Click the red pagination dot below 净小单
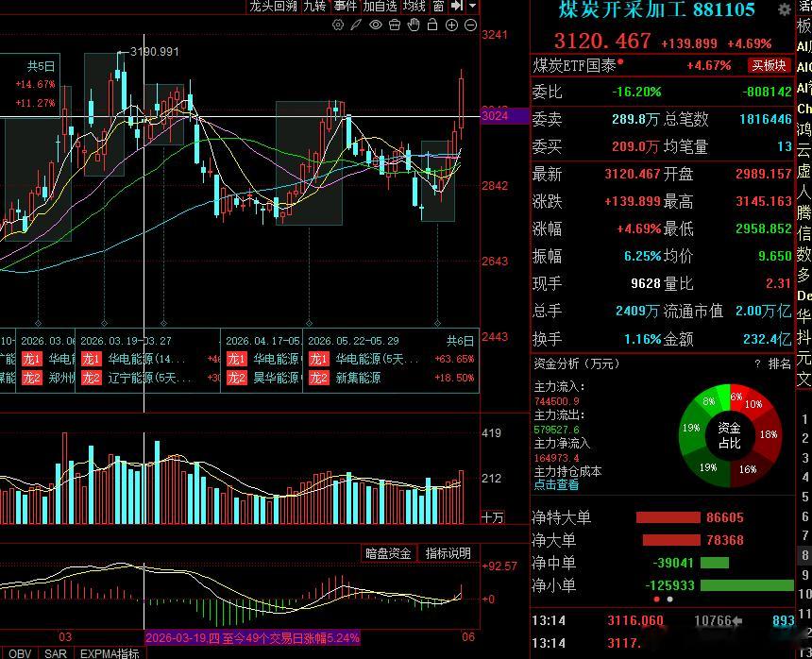This screenshot has width=812, height=659. pyautogui.click(x=656, y=599)
